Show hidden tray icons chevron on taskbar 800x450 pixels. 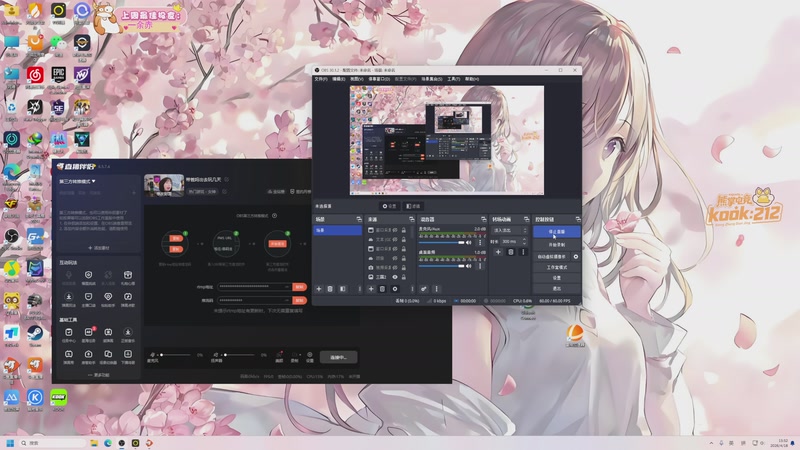tap(711, 443)
